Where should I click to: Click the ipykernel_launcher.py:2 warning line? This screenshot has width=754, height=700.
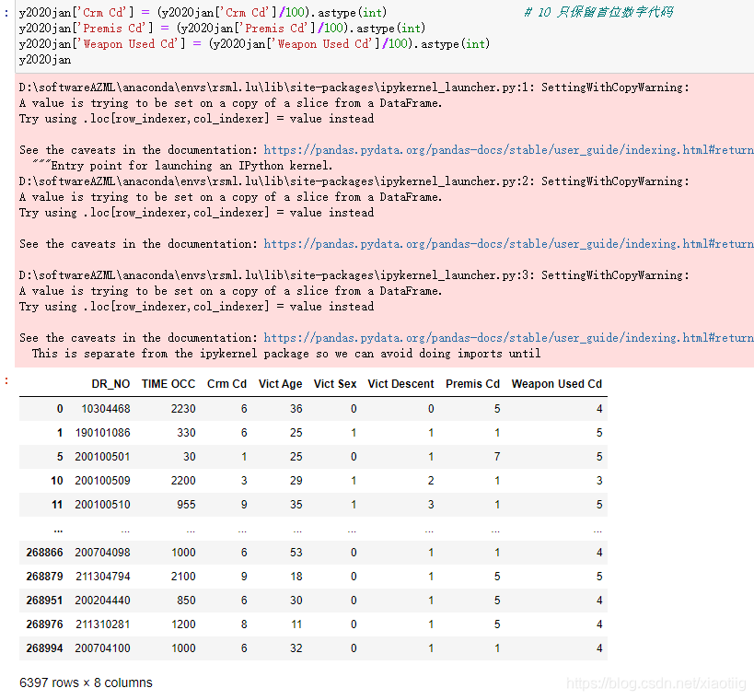tap(354, 181)
